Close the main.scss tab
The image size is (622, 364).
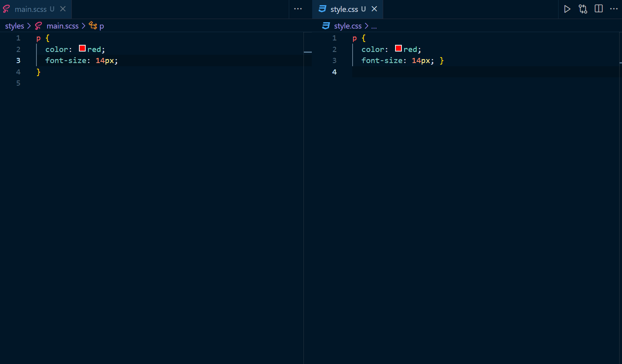click(x=63, y=9)
